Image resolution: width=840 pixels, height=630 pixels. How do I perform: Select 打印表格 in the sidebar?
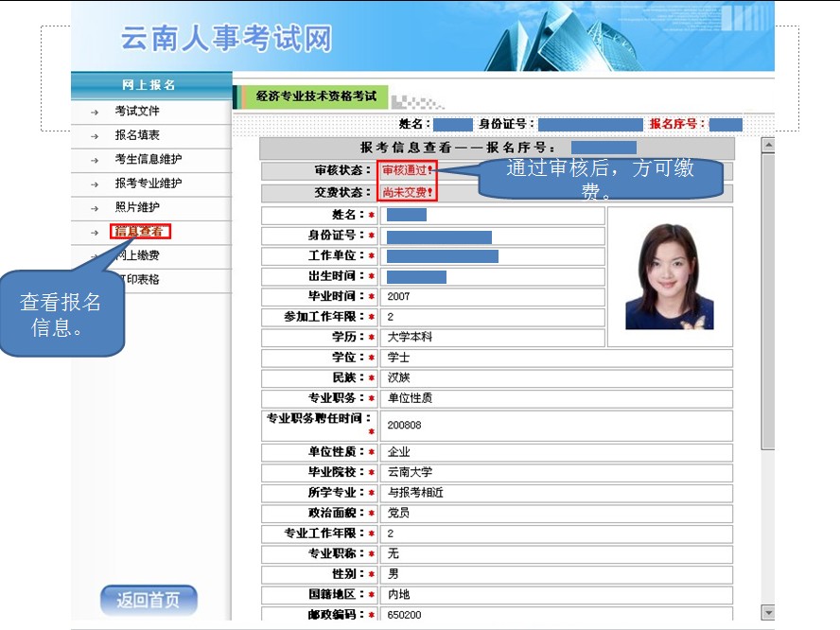140,279
